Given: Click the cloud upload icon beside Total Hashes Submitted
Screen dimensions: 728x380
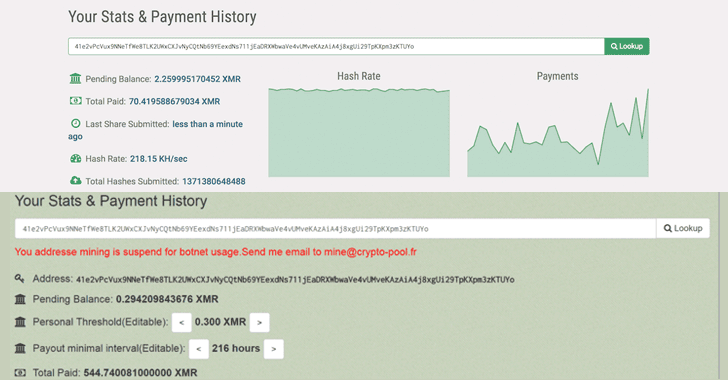Looking at the screenshot, I should (x=75, y=181).
